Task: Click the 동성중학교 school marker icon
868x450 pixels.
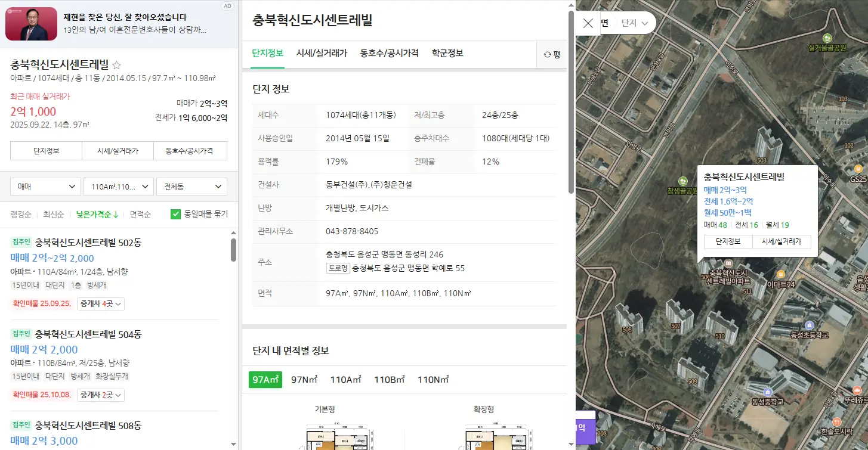Action: [770, 392]
